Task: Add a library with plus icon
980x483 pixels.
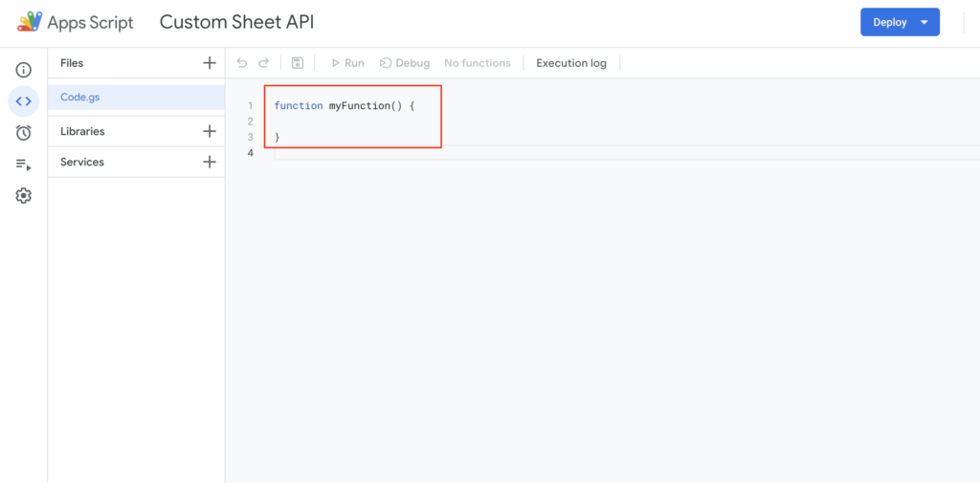Action: [210, 131]
